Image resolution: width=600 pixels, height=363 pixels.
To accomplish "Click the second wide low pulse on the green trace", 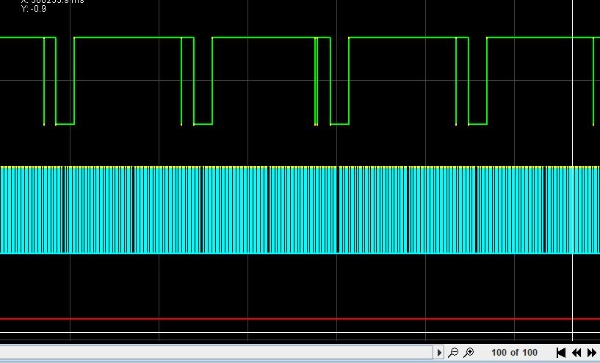I will point(203,124).
